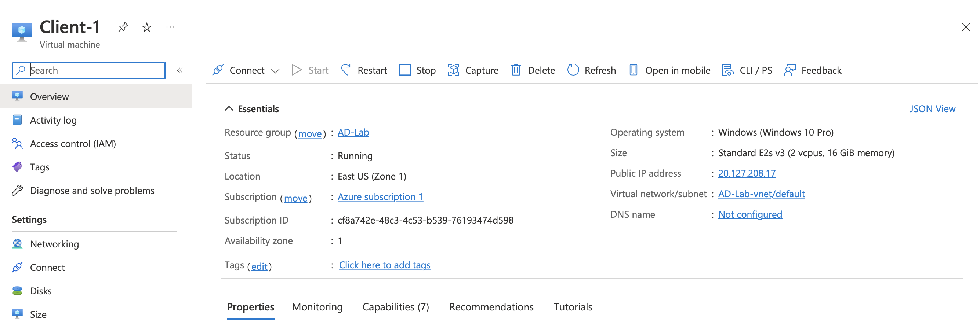980x324 pixels.
Task: Switch to the Capabilities (7) tab
Action: (x=396, y=307)
